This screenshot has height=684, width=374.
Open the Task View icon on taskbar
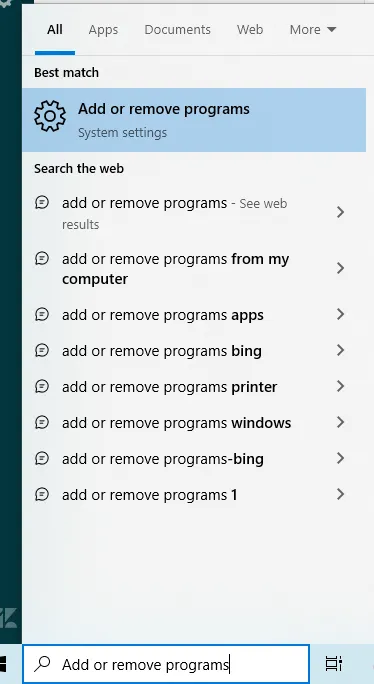(x=334, y=663)
